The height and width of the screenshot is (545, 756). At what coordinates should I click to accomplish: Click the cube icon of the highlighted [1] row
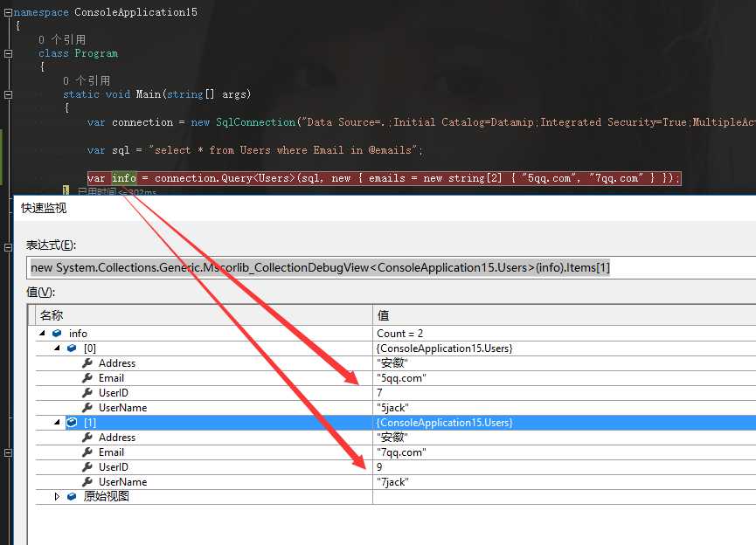click(x=73, y=423)
